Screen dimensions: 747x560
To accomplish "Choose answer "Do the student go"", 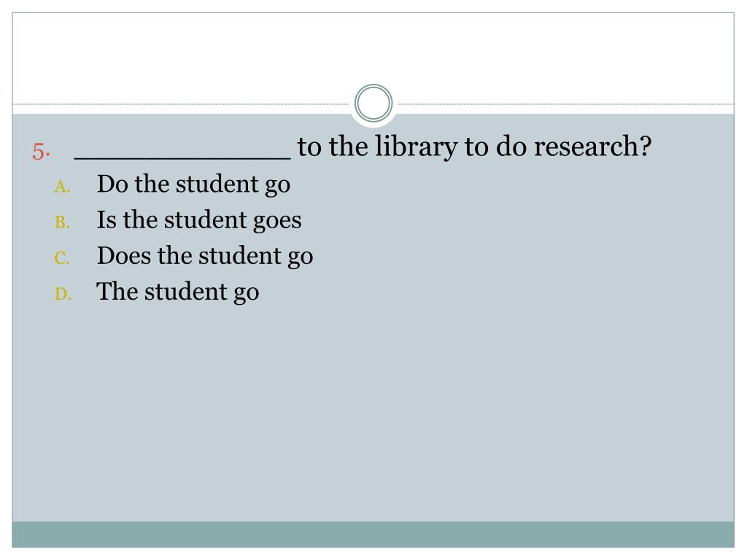I will click(193, 184).
